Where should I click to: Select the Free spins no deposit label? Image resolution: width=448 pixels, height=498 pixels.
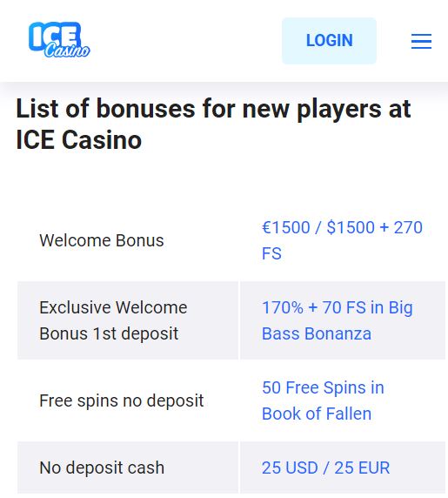122,400
